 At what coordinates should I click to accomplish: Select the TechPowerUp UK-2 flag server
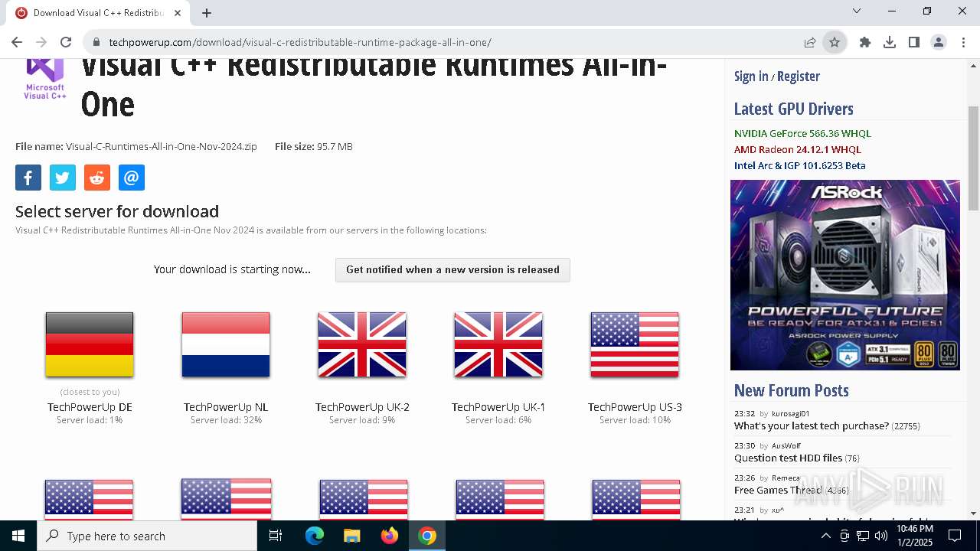[362, 344]
